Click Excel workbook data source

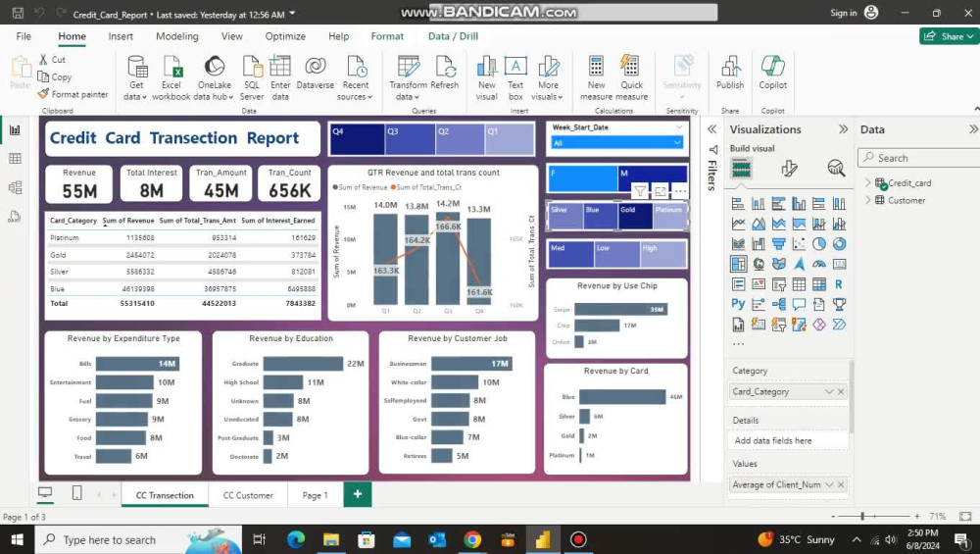pos(171,77)
